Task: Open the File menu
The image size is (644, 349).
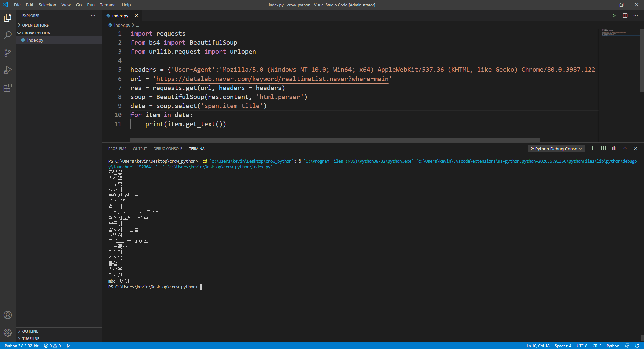Action: click(x=17, y=5)
